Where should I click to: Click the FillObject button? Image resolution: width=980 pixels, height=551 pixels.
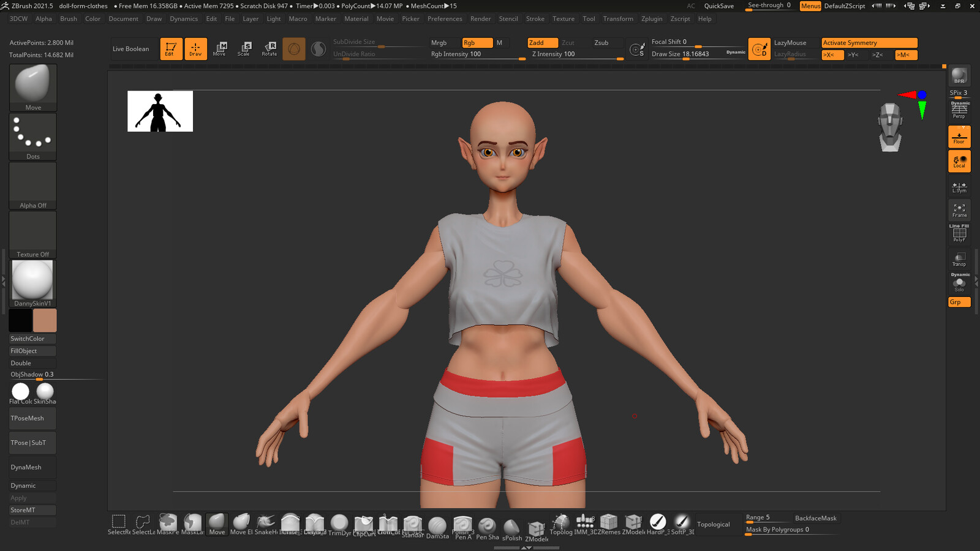tap(32, 351)
